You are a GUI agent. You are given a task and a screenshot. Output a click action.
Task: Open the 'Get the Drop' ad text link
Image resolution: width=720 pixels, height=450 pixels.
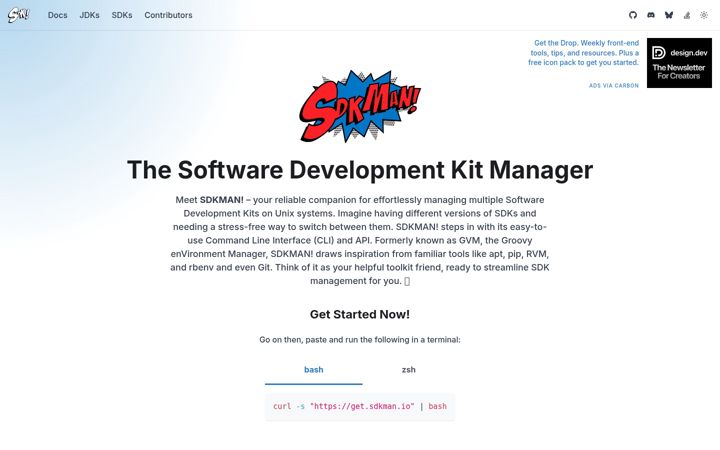(x=584, y=53)
